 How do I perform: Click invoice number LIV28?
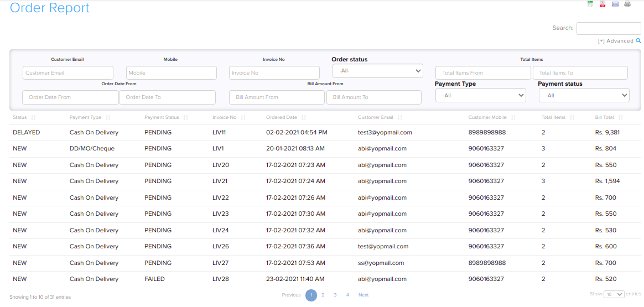(x=221, y=279)
